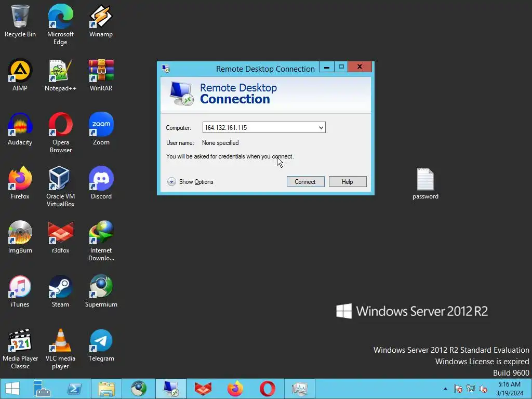This screenshot has width=532, height=399.
Task: Select the Winamp desktop shortcut
Action: [101, 21]
